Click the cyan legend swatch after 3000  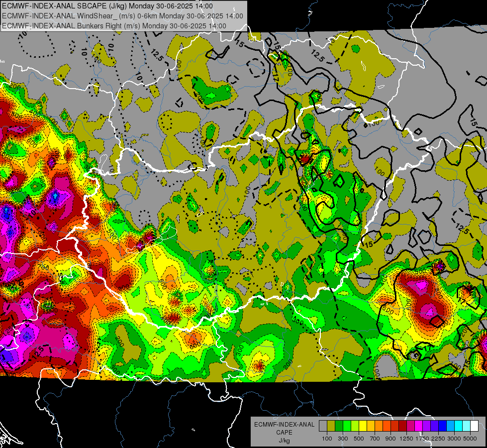coord(459,426)
